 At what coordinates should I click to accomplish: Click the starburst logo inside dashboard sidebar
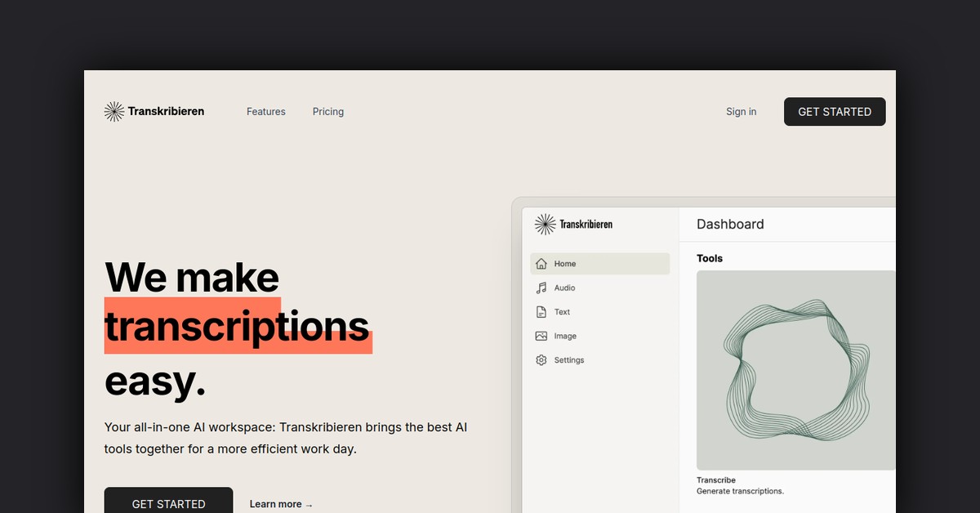545,224
